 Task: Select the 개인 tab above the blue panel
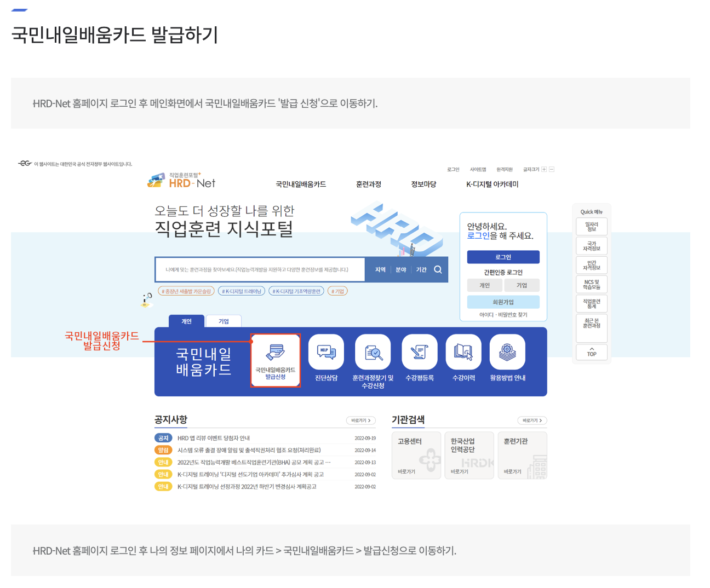[x=187, y=321]
